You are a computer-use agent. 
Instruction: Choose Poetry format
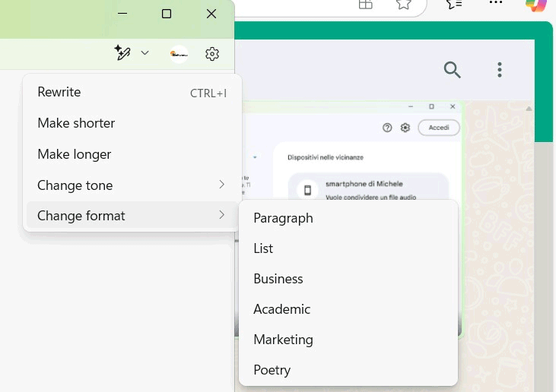click(272, 370)
